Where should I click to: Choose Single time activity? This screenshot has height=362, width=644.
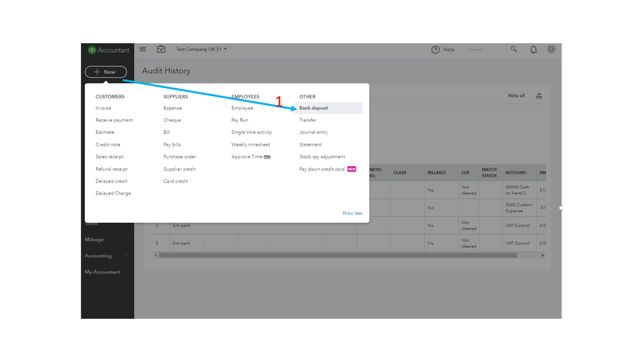[x=251, y=132]
